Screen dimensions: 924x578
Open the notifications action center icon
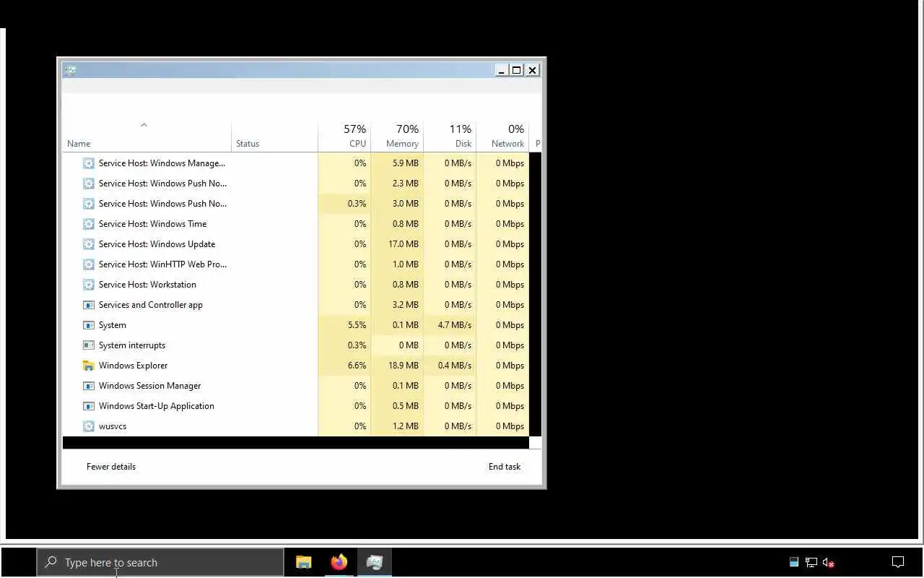coord(898,562)
